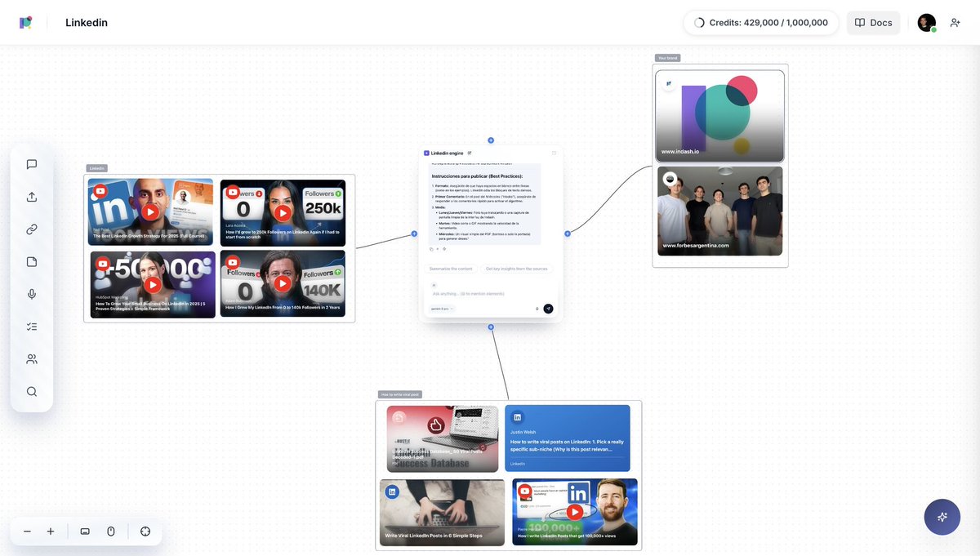This screenshot has height=556, width=980.
Task: Open Justin Welsh viral posts LinkedIn card
Action: [568, 438]
